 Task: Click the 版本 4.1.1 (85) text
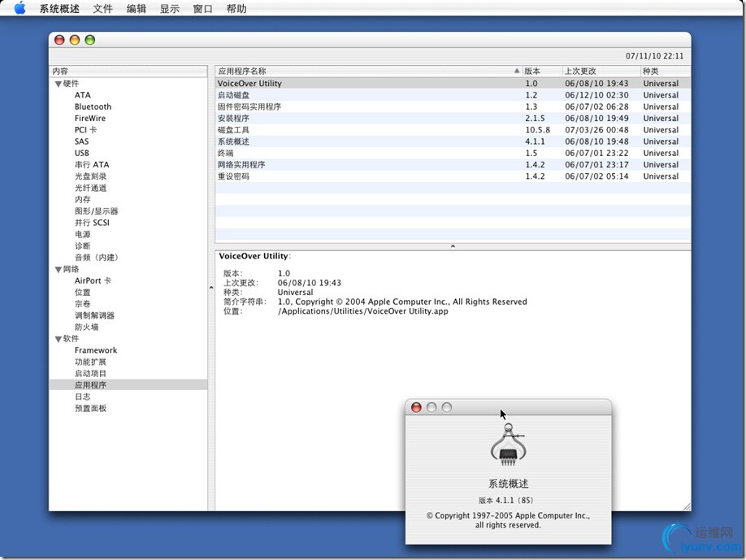coord(505,501)
